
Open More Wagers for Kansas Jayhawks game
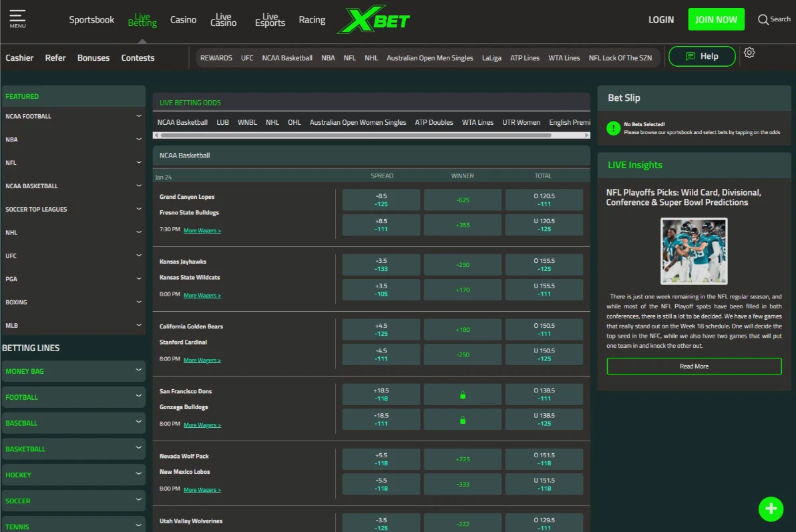202,295
